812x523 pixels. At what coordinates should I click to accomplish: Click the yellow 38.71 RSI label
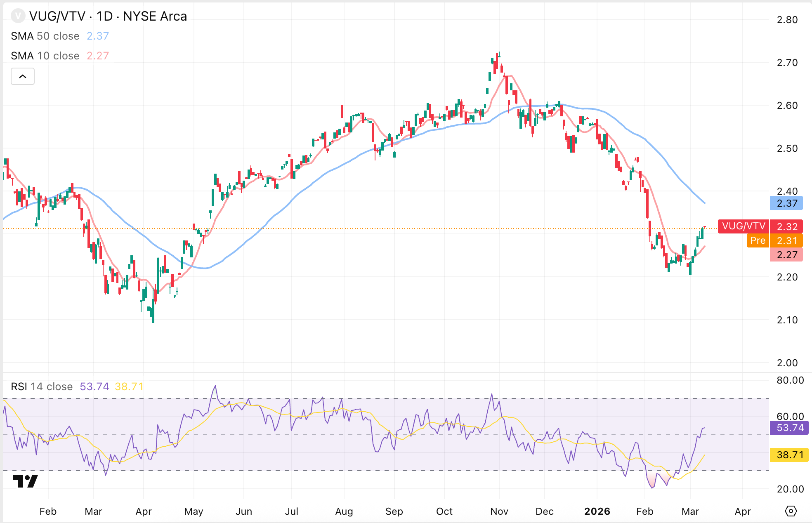[789, 455]
